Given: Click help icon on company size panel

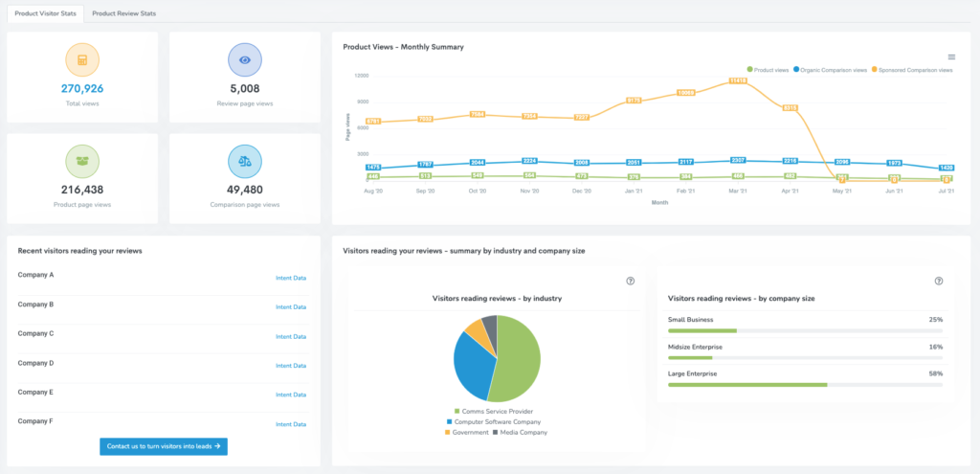Looking at the screenshot, I should [x=938, y=281].
